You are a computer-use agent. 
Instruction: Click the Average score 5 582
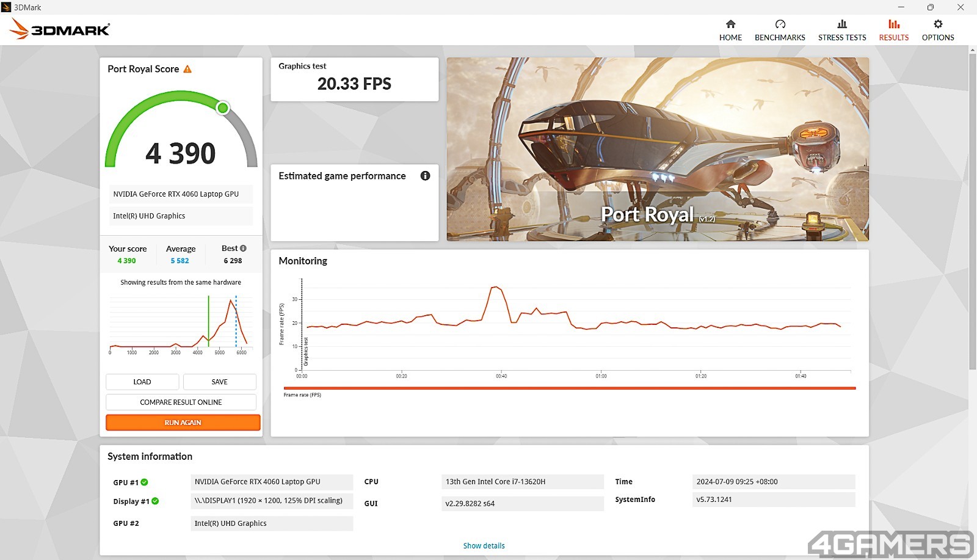point(180,261)
